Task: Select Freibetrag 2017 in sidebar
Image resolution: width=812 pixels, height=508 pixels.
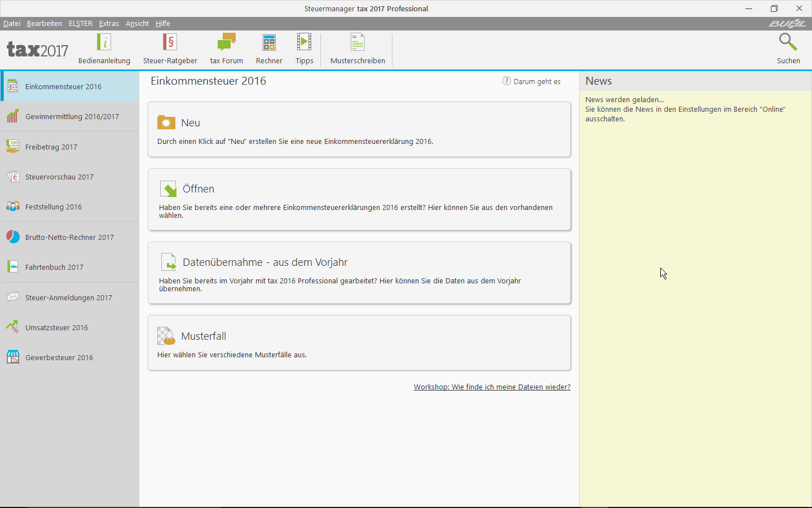Action: click(x=51, y=147)
